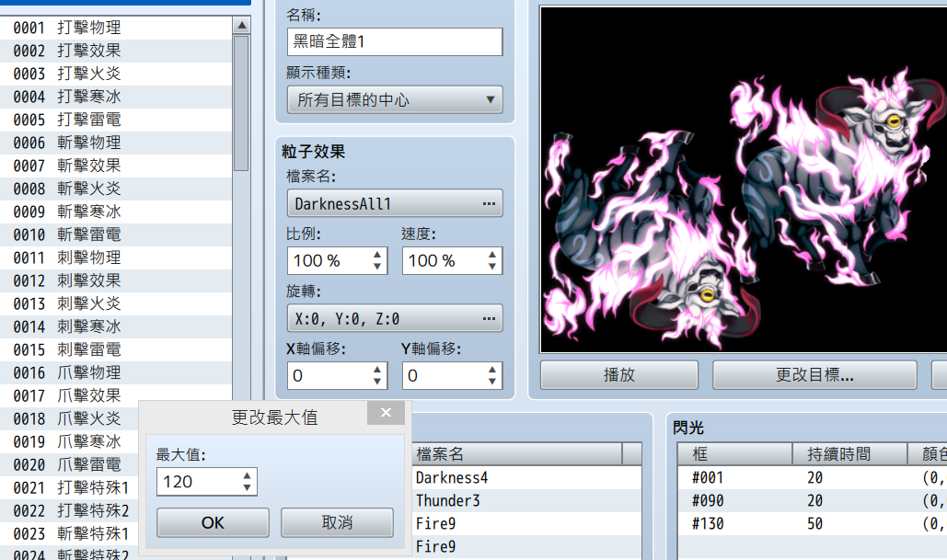Click the 持續時間 column header

coord(849,454)
